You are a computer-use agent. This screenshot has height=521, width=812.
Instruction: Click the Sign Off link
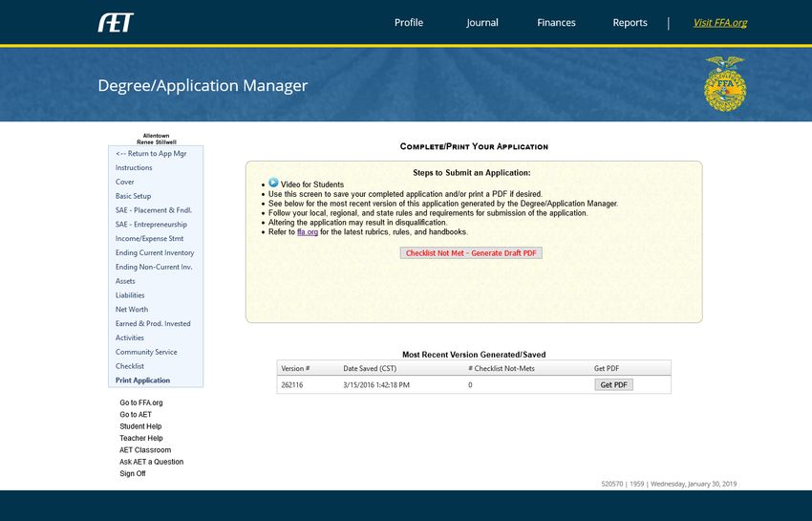(133, 473)
